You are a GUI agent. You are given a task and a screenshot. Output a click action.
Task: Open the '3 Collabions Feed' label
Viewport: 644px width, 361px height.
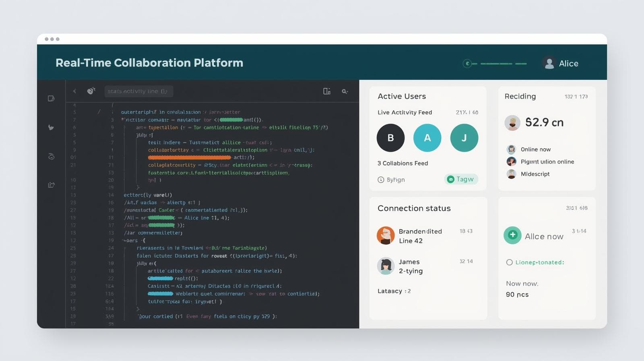[x=402, y=163]
